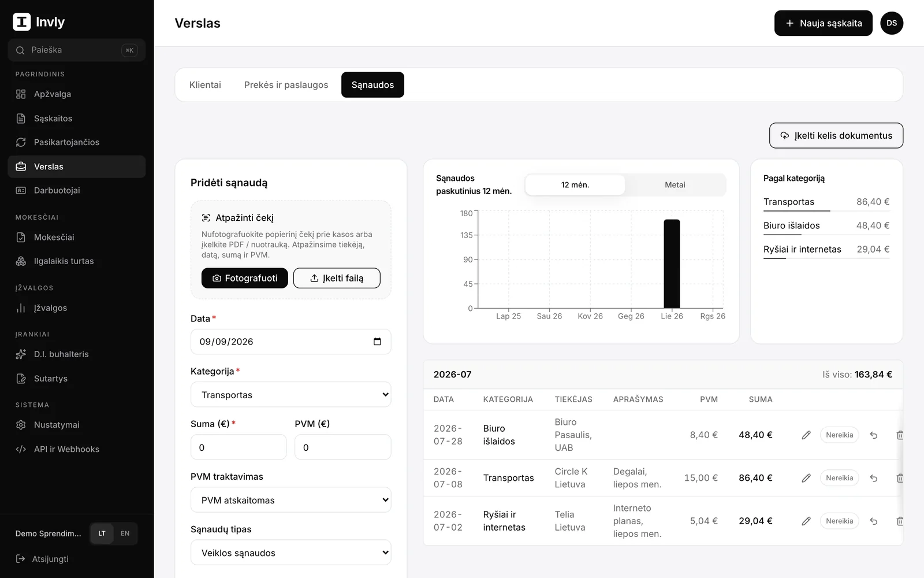Click the Suma (€) input field
The width and height of the screenshot is (924, 578).
(x=239, y=447)
